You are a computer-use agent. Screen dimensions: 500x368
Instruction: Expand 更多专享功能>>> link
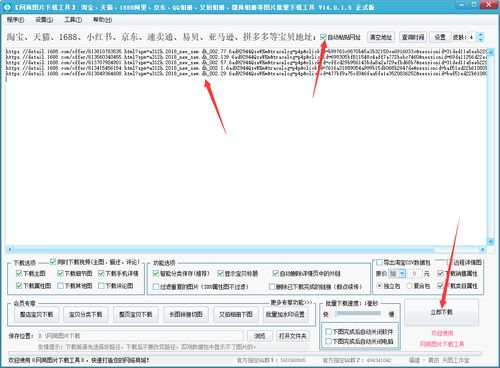click(x=291, y=303)
